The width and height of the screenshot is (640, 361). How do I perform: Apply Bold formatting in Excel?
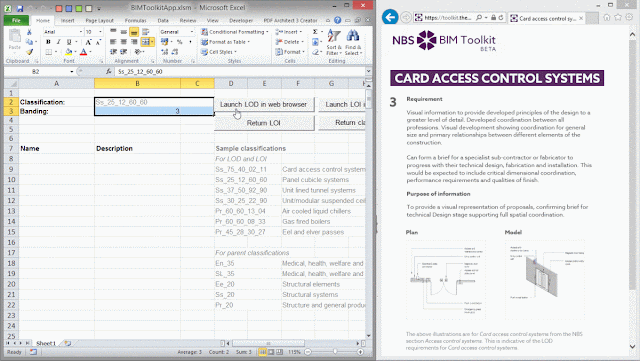tap(48, 42)
